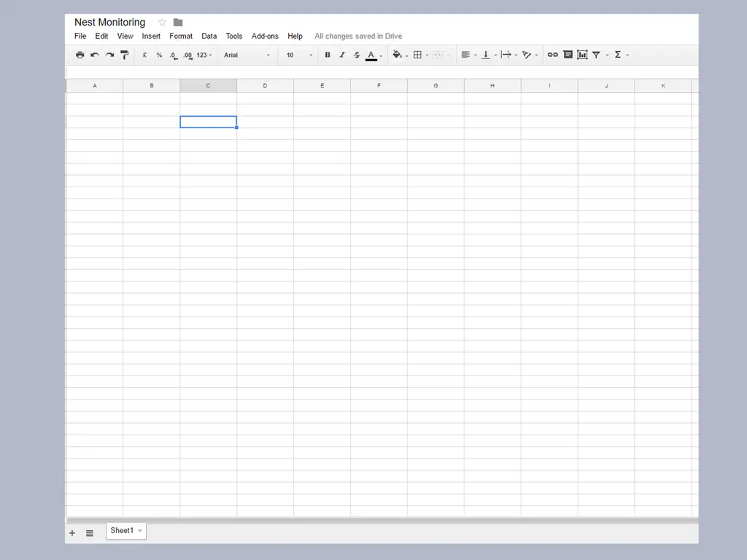Format as currency with pound button
Screen dimensions: 747x560
pos(144,55)
